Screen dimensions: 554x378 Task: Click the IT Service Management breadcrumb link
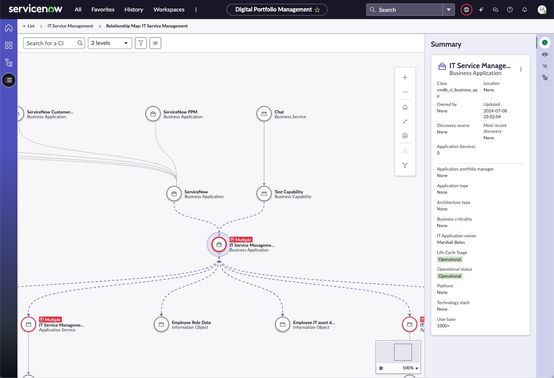point(70,26)
